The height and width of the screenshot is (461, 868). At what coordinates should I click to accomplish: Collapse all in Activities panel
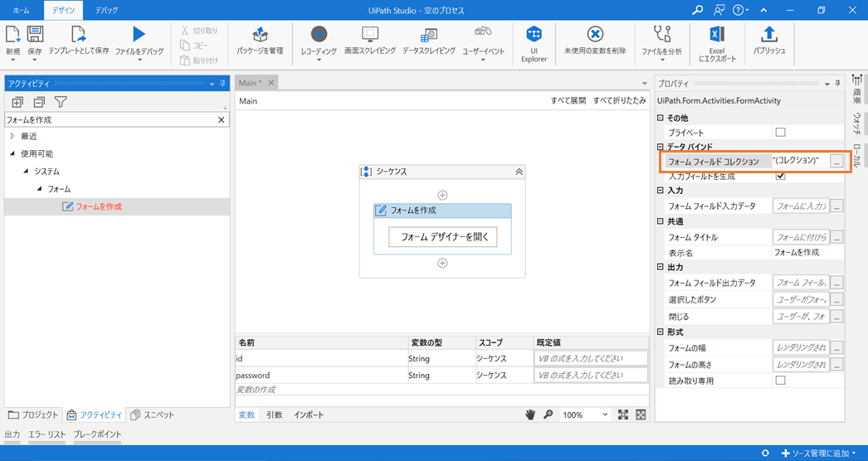pos(39,102)
